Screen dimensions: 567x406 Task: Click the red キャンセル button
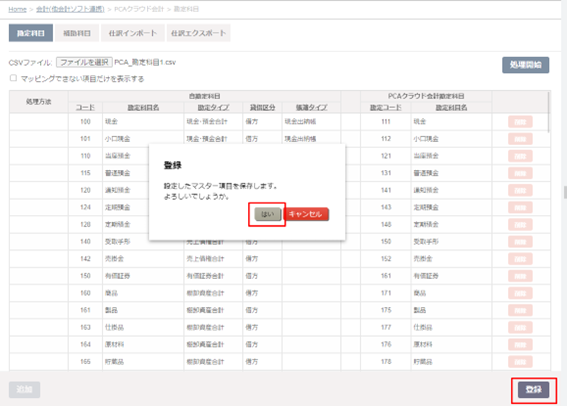point(306,214)
